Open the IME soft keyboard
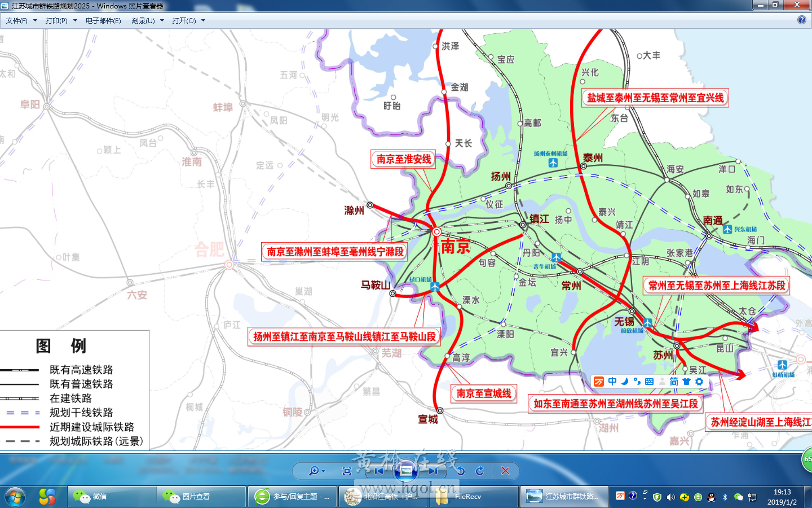The height and width of the screenshot is (508, 812). click(650, 382)
